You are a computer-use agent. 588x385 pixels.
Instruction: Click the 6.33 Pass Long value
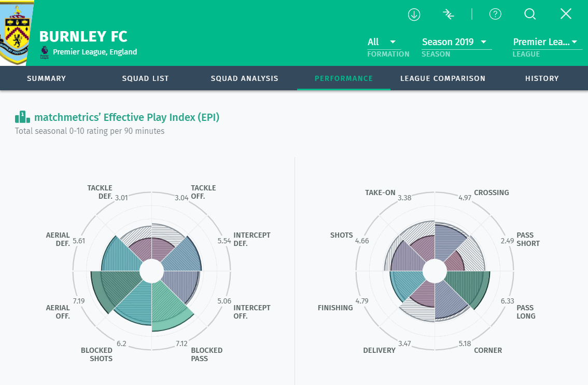pos(508,301)
